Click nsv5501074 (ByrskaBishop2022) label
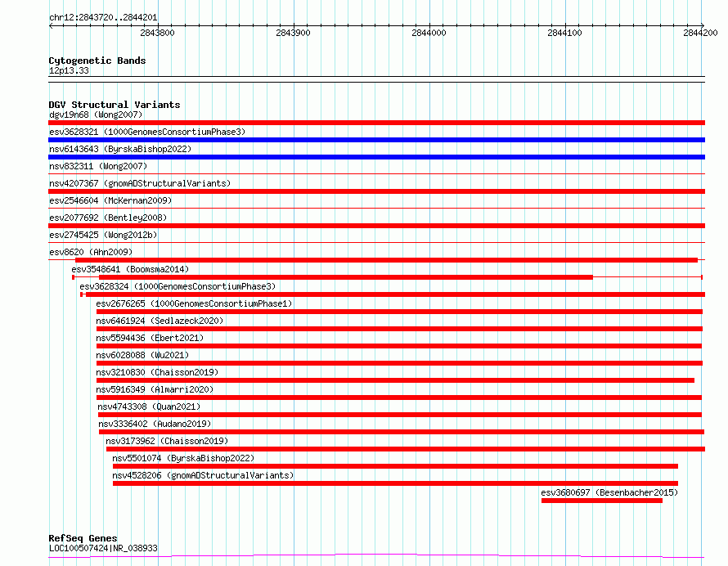 tap(183, 458)
